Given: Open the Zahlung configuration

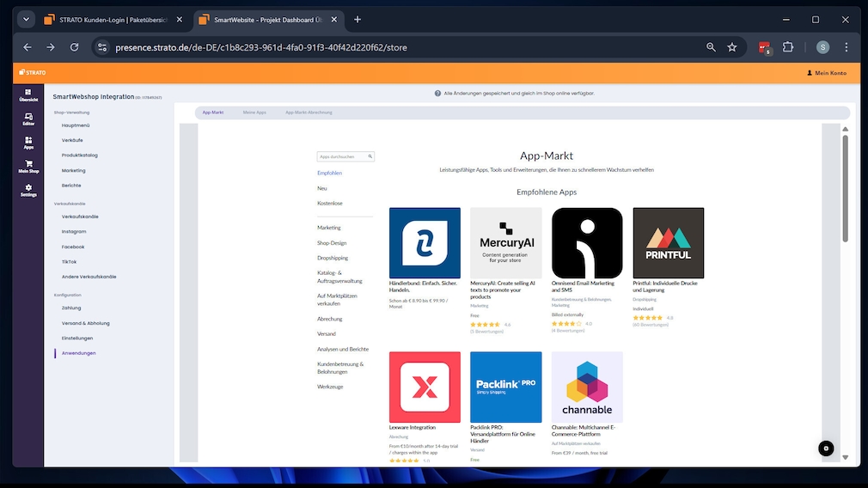Looking at the screenshot, I should click(70, 308).
